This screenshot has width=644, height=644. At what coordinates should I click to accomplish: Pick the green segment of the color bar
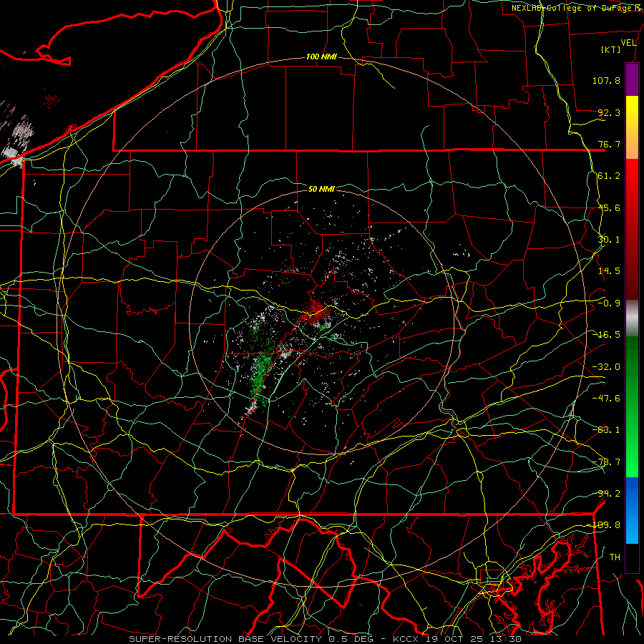632,406
